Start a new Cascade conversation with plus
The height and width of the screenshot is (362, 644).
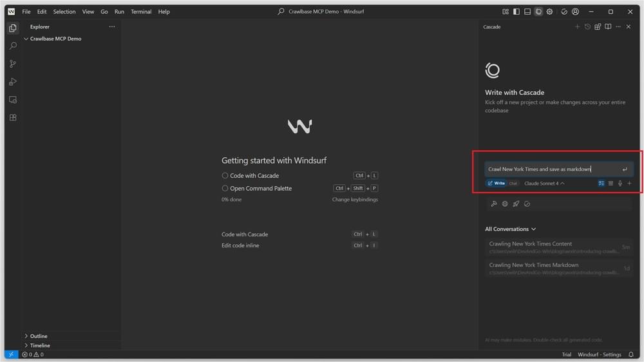(x=577, y=26)
